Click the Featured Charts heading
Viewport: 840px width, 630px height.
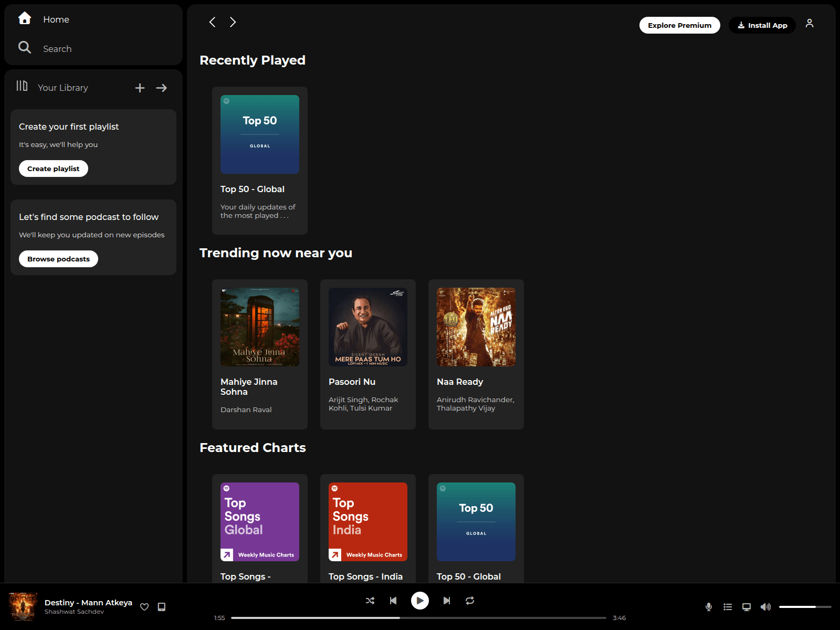[x=253, y=448]
